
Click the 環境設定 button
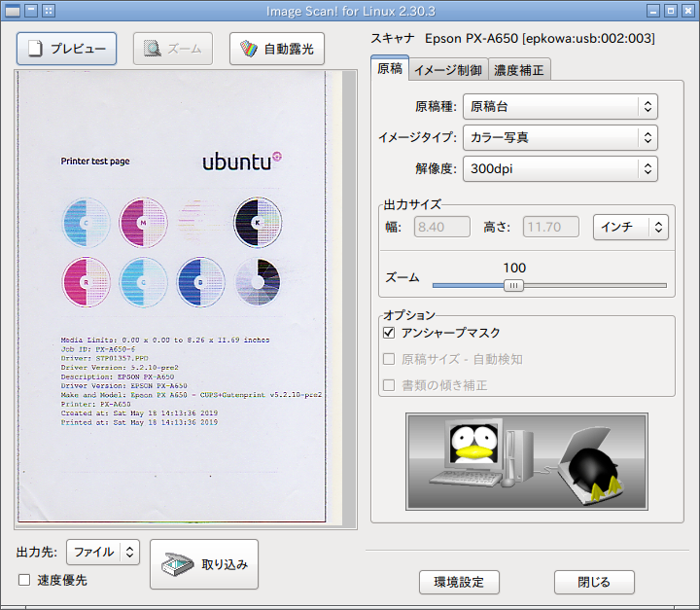click(x=459, y=582)
